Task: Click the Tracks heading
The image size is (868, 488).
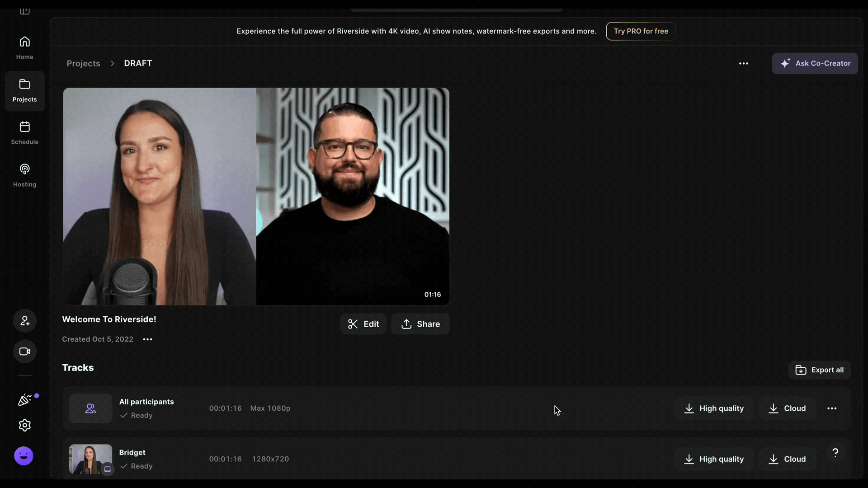Action: tap(78, 368)
